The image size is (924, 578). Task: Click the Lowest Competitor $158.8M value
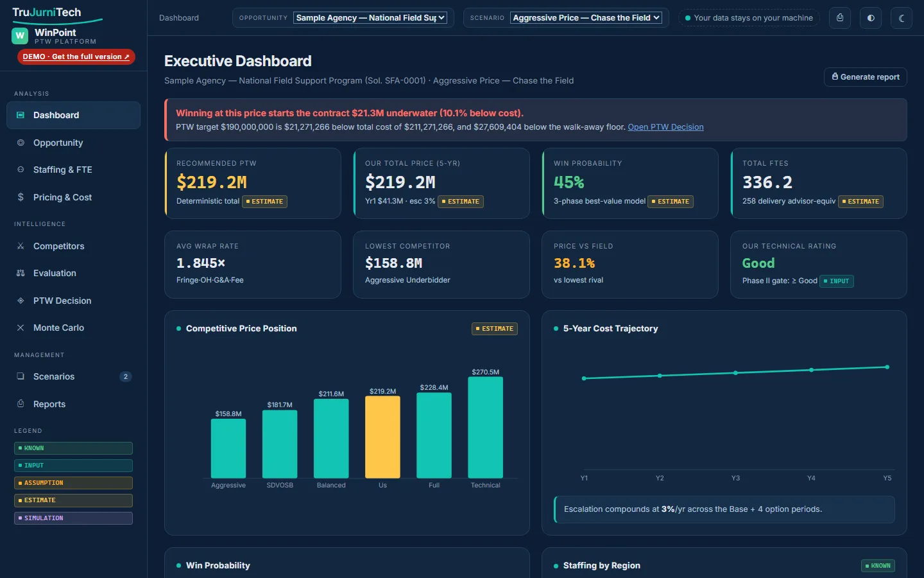point(393,263)
